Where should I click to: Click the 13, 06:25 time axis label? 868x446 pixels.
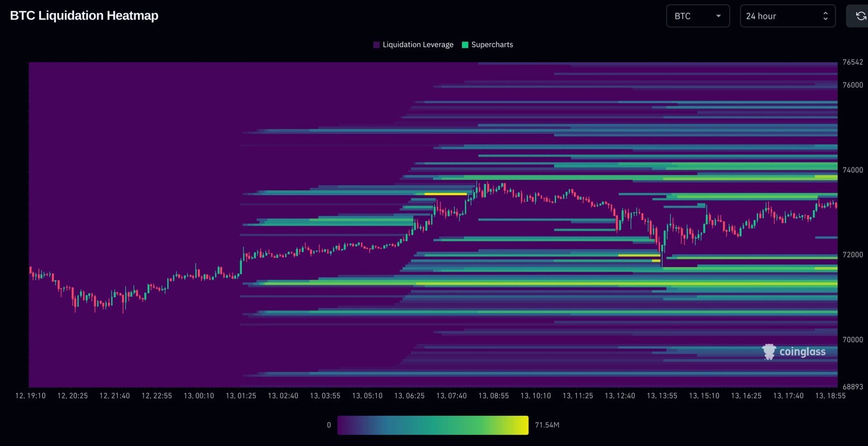click(409, 396)
